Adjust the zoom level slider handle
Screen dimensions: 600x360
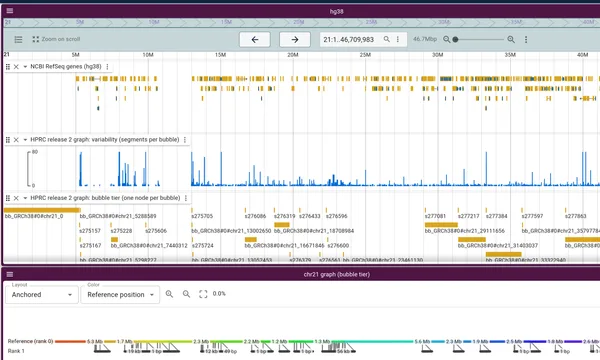coord(455,39)
